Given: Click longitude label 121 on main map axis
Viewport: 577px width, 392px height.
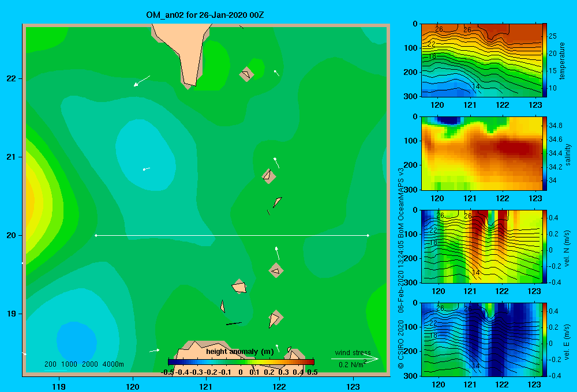Looking at the screenshot, I should [206, 387].
